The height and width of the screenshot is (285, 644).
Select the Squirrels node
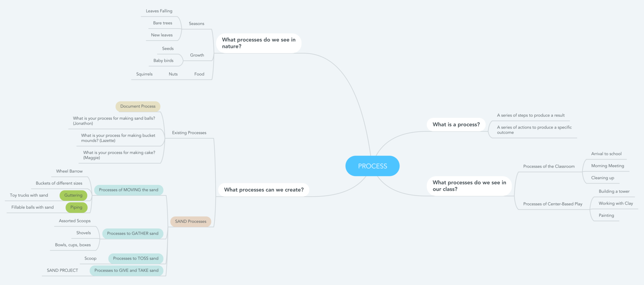coord(144,74)
